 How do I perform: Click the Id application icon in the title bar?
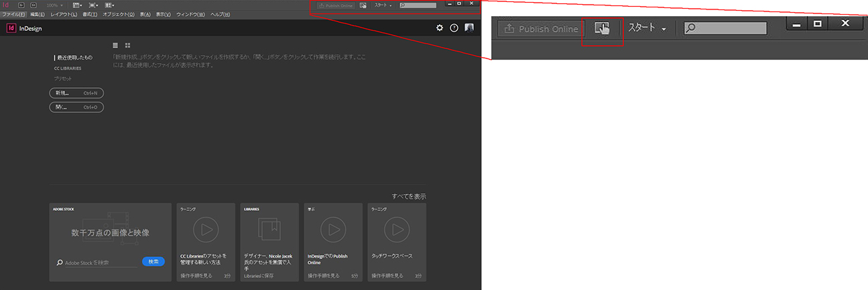pyautogui.click(x=6, y=5)
